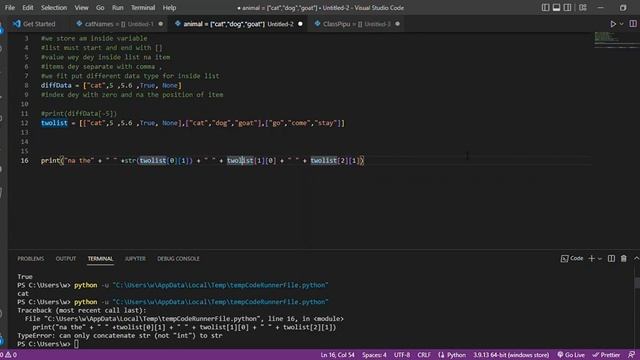Create a new terminal with plus icon

[x=591, y=258]
